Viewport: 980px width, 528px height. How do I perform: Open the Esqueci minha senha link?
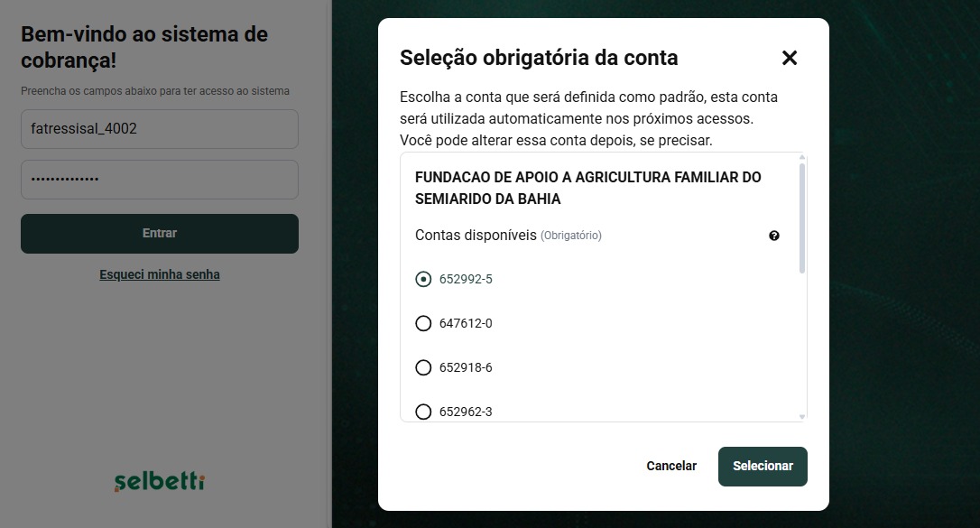(x=160, y=274)
